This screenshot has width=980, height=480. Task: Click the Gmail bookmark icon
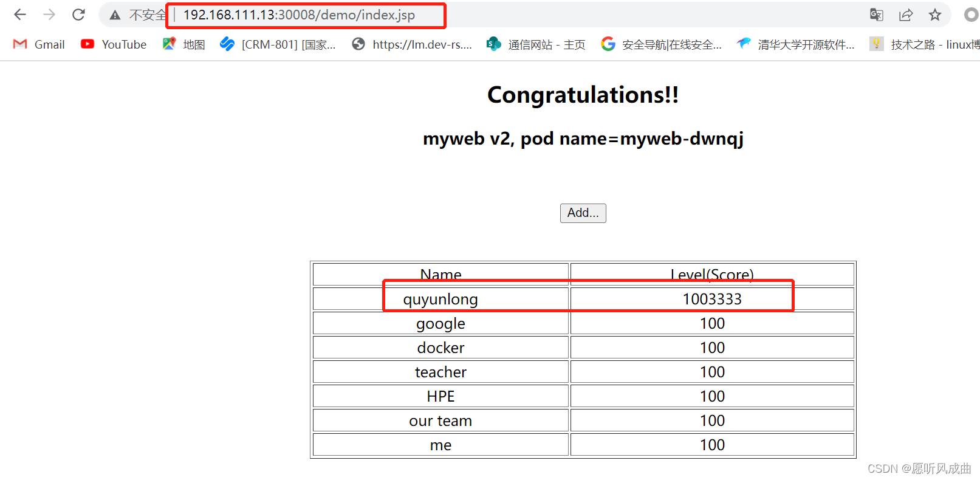tap(20, 44)
